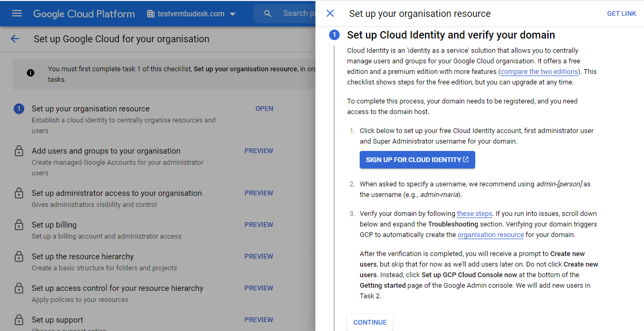Screen dimensions: 644x331
Task: Click Get Link in panel header
Action: [x=621, y=14]
